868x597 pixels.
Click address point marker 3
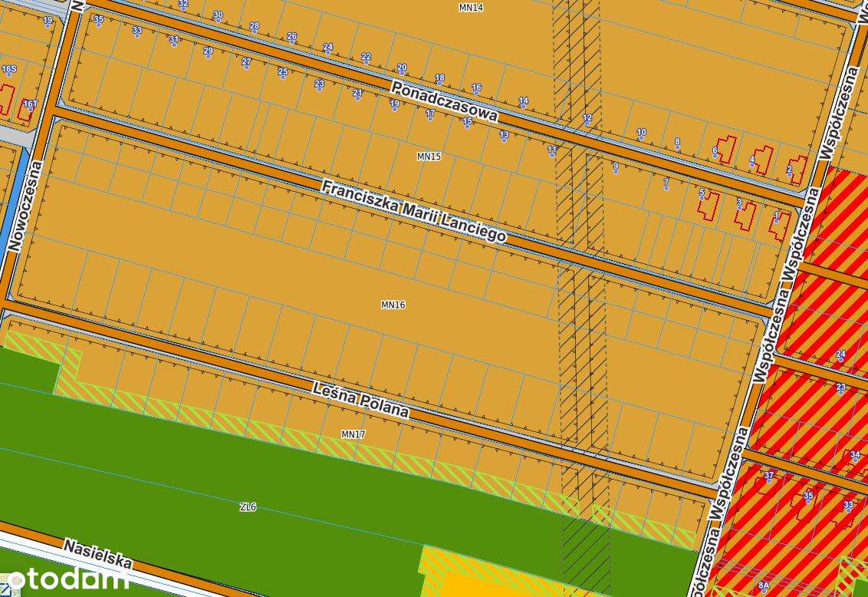coord(739,204)
